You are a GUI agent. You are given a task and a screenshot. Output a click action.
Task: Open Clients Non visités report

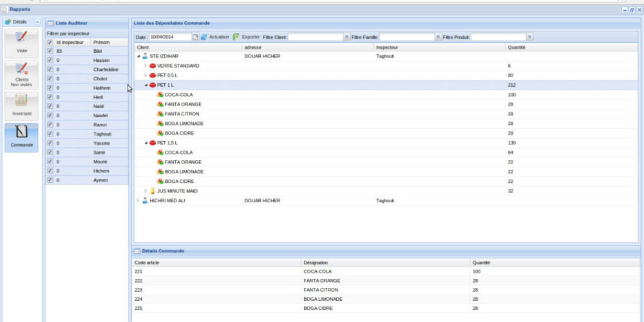click(x=21, y=74)
